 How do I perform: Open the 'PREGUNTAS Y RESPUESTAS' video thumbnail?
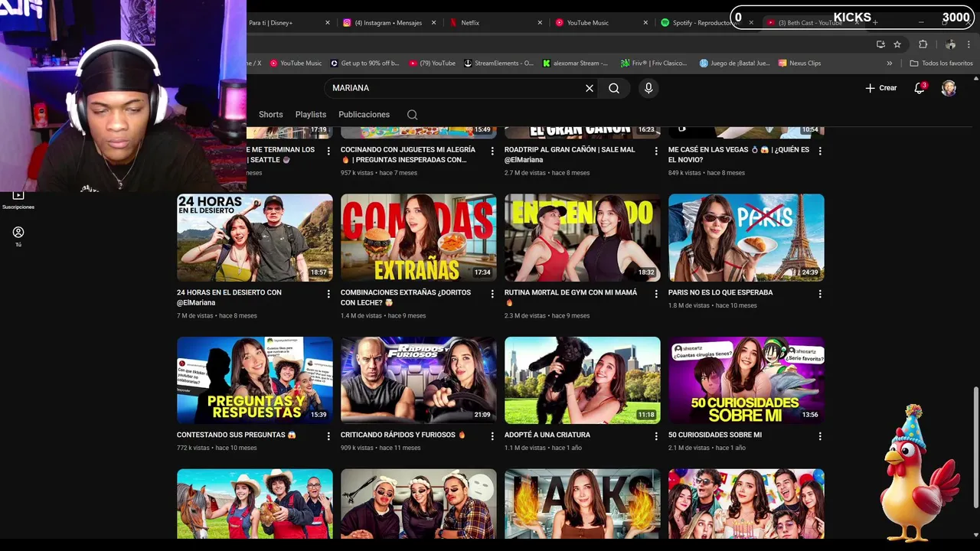coord(255,380)
